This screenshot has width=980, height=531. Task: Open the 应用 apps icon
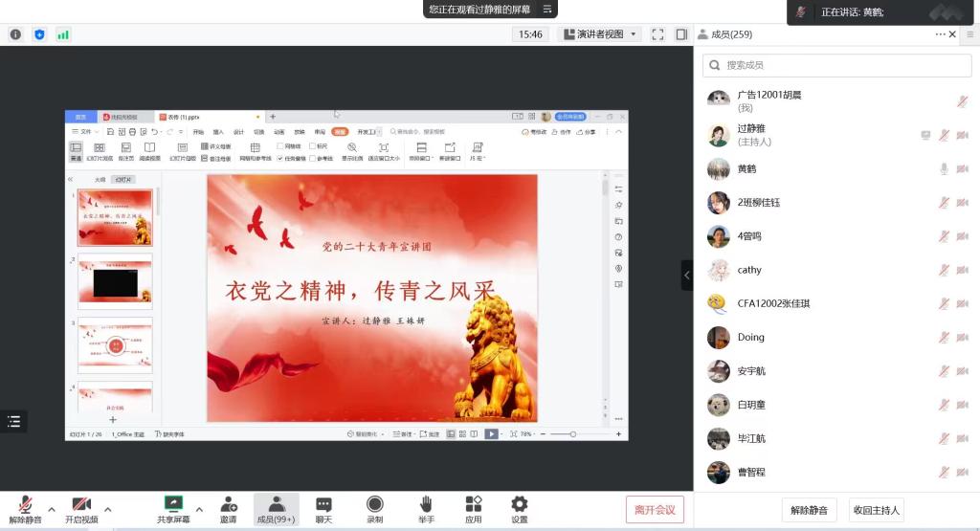click(x=473, y=509)
